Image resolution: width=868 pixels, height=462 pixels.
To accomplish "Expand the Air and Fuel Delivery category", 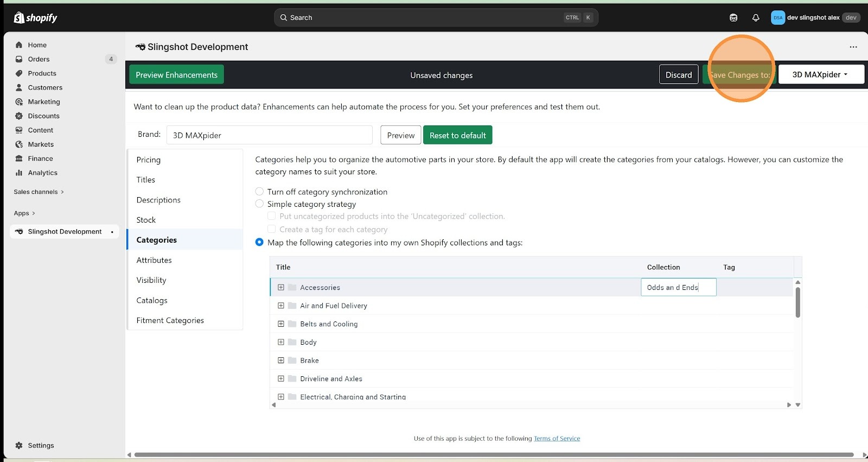I will pos(281,306).
